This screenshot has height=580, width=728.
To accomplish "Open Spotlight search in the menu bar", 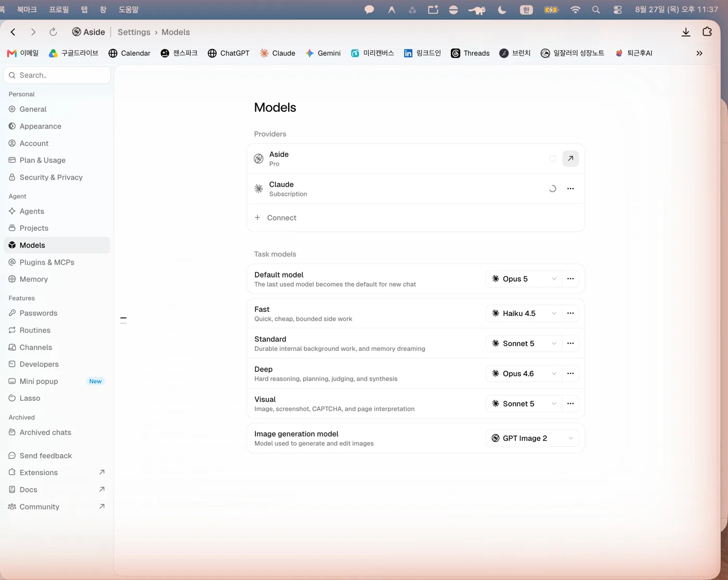I will 596,9.
